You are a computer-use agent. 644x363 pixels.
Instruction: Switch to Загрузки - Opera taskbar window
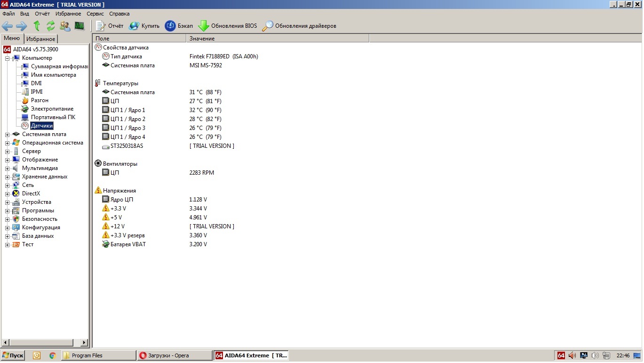(x=175, y=355)
